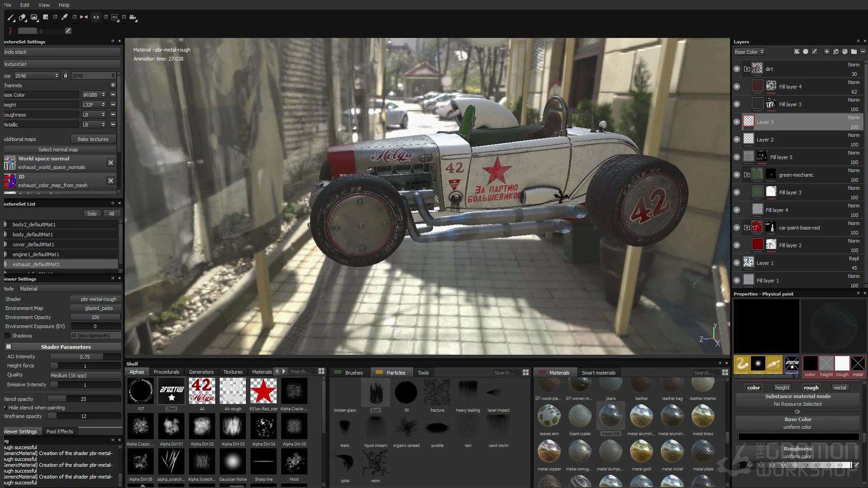Hide the dirt folder layer
The width and height of the screenshot is (868, 488).
737,69
